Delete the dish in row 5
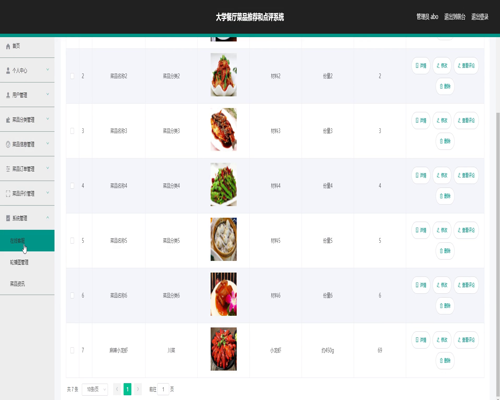 445,251
